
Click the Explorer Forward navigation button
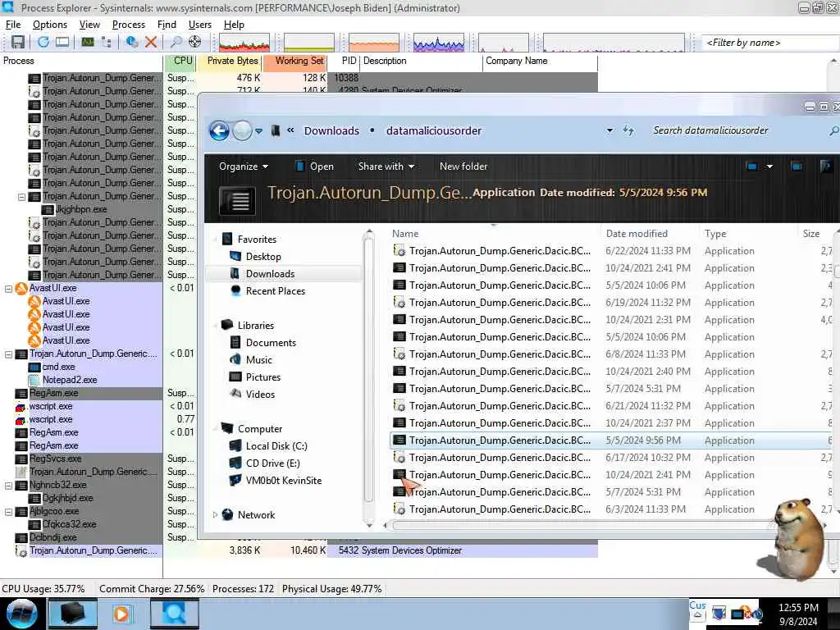tap(242, 130)
